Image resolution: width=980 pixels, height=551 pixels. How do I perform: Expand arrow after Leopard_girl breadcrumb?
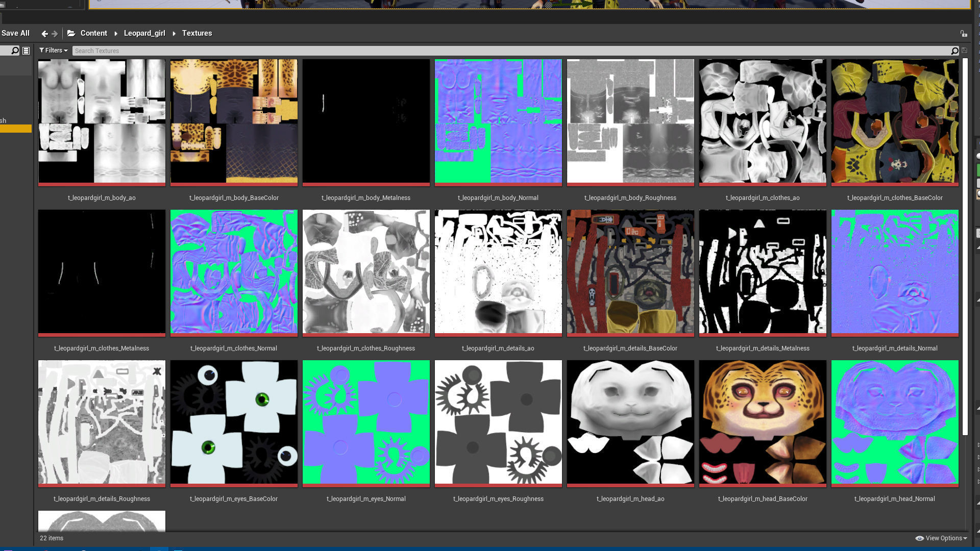click(x=174, y=34)
